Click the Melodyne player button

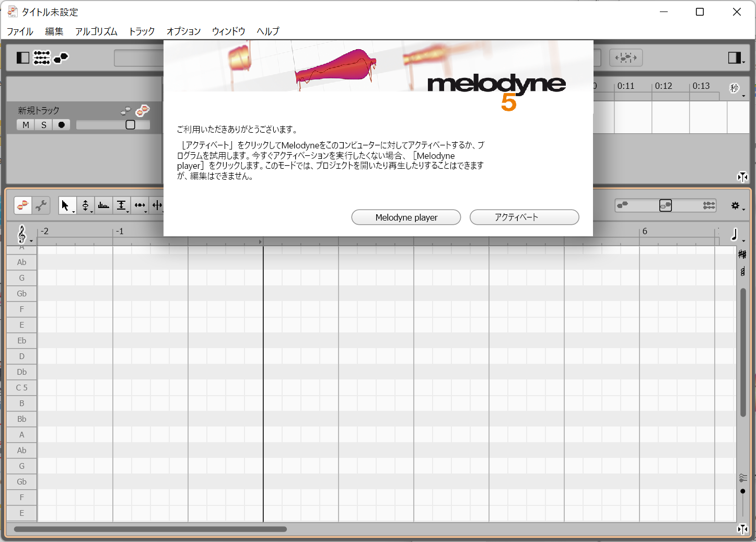pos(406,217)
